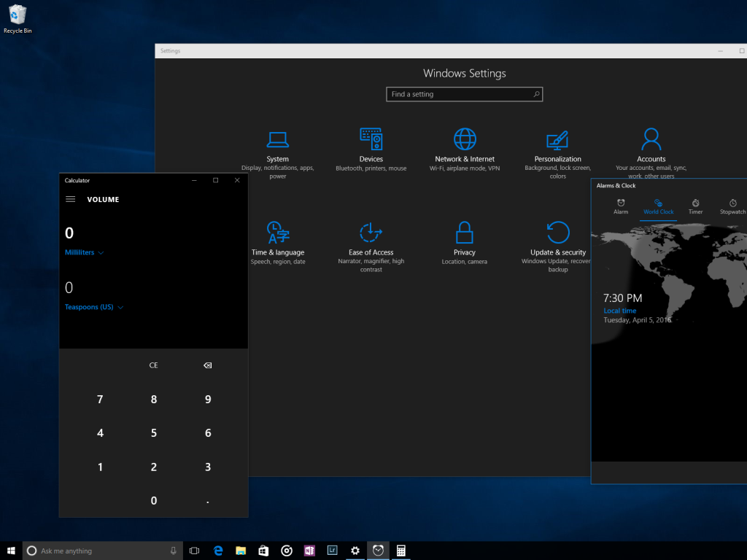Open File Explorer from the taskbar
Viewport: 747px width, 560px height.
pos(241,551)
